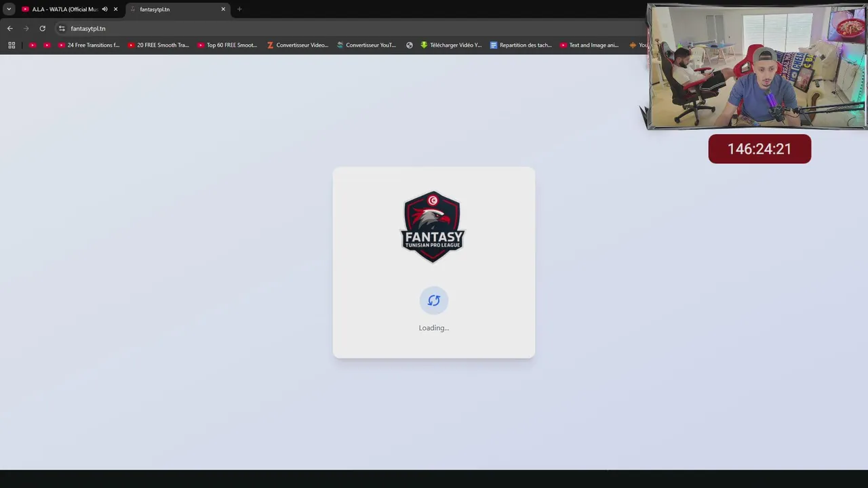This screenshot has width=868, height=488.
Task: Open the Convertisseur Video bookmark
Action: (298, 45)
